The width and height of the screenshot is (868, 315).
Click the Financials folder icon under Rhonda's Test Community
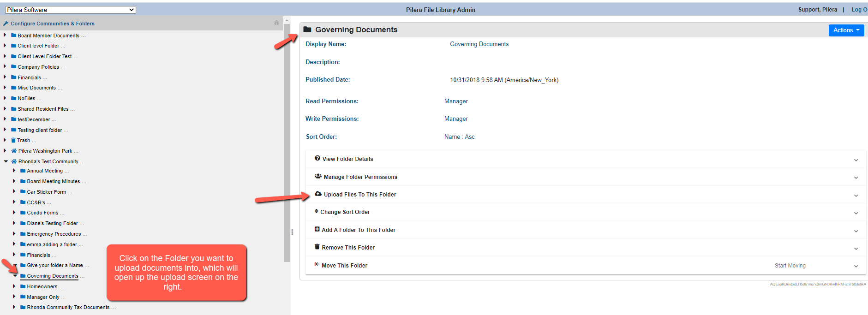pyautogui.click(x=23, y=255)
